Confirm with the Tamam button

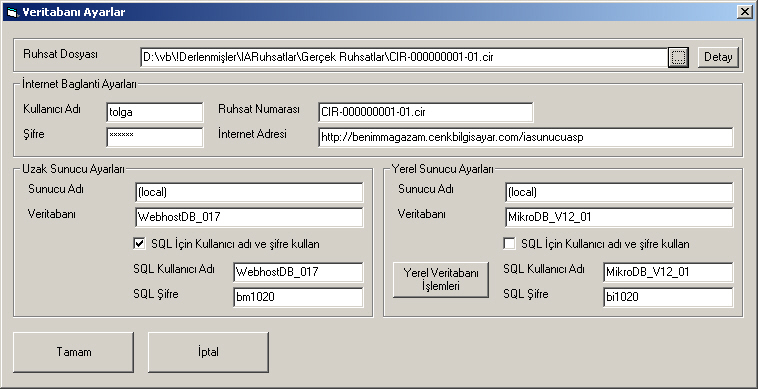[x=73, y=352]
